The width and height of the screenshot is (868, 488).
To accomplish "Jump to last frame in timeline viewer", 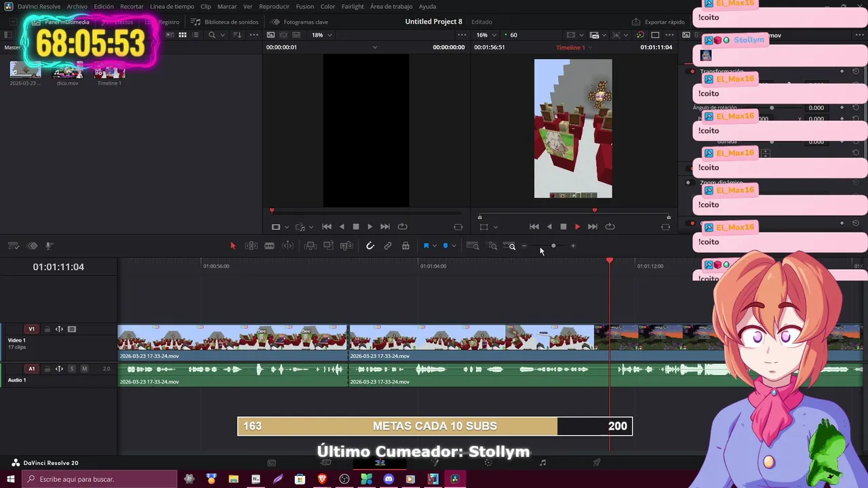I will coord(593,227).
